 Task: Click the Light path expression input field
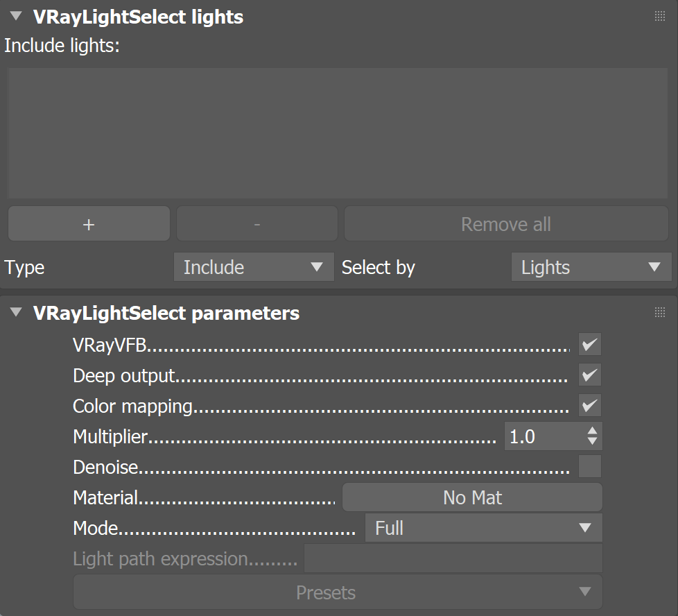click(453, 558)
